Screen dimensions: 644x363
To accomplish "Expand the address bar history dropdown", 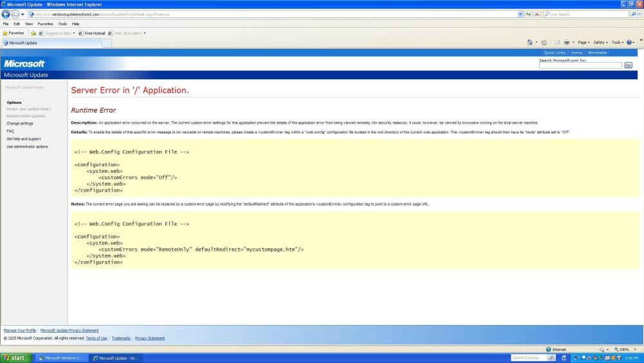I will 521,14.
